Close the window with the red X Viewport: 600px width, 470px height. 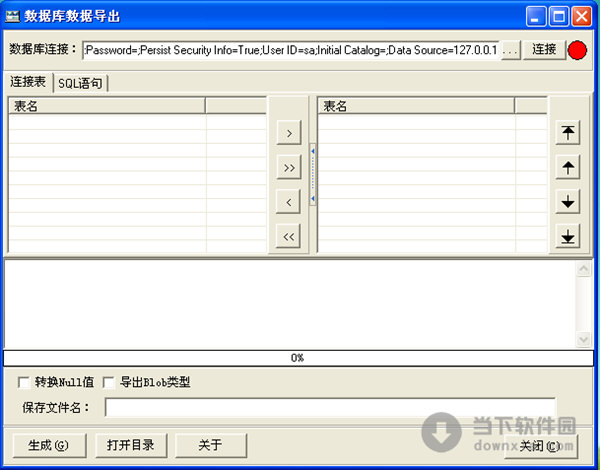click(582, 16)
